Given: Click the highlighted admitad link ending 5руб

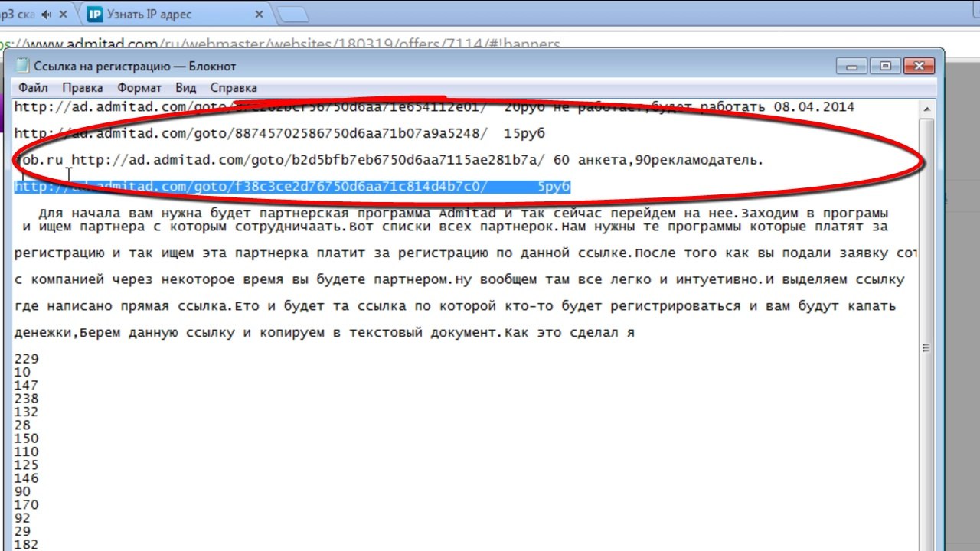Looking at the screenshot, I should 292,187.
